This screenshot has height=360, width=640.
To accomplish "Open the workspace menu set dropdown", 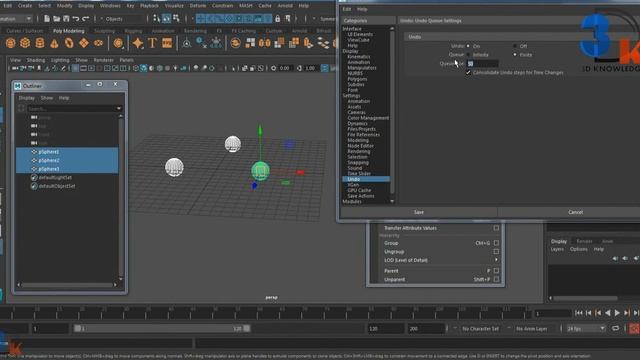I will [16, 19].
